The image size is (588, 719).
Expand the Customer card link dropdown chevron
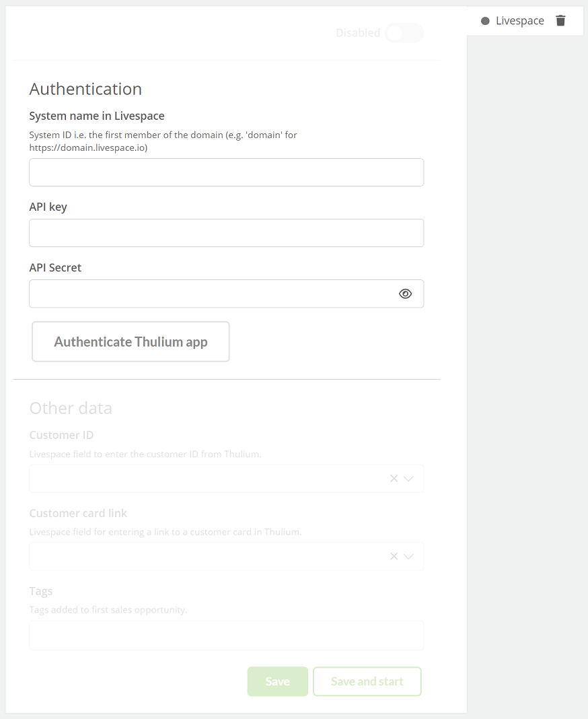point(408,556)
